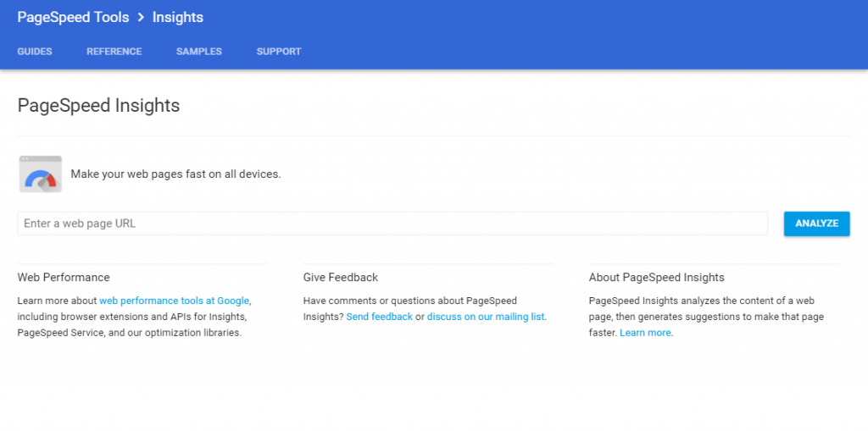
Task: Click the breadcrumb chevron after PageSpeed Tools
Action: tap(141, 18)
